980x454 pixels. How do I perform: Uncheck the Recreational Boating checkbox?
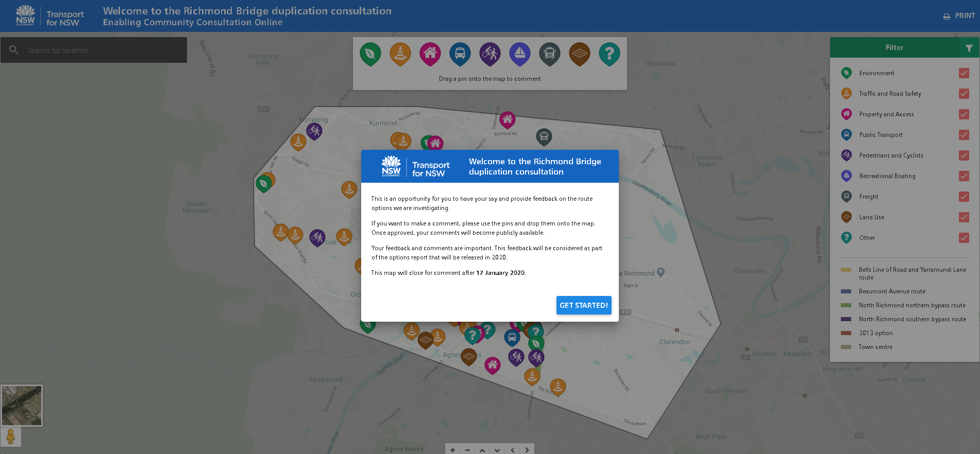[964, 176]
